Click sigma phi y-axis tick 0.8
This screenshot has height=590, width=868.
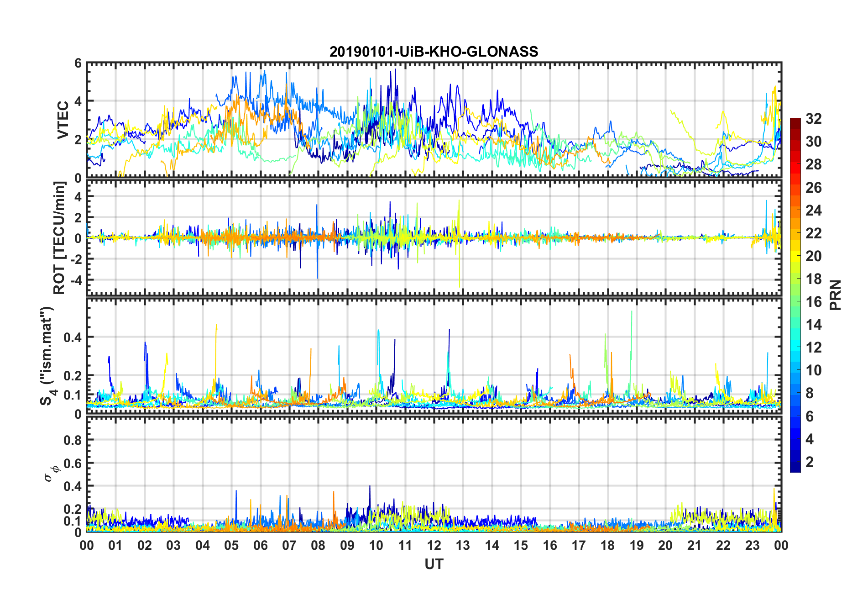pyautogui.click(x=73, y=440)
